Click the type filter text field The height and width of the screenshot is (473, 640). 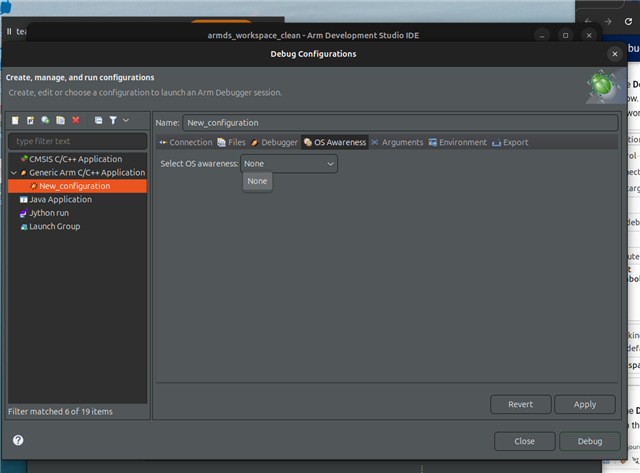77,141
